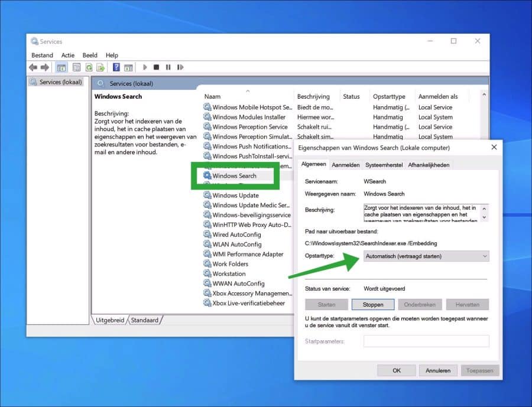Click gear icon of Windows Search row
This screenshot has height=407, width=532.
point(207,175)
